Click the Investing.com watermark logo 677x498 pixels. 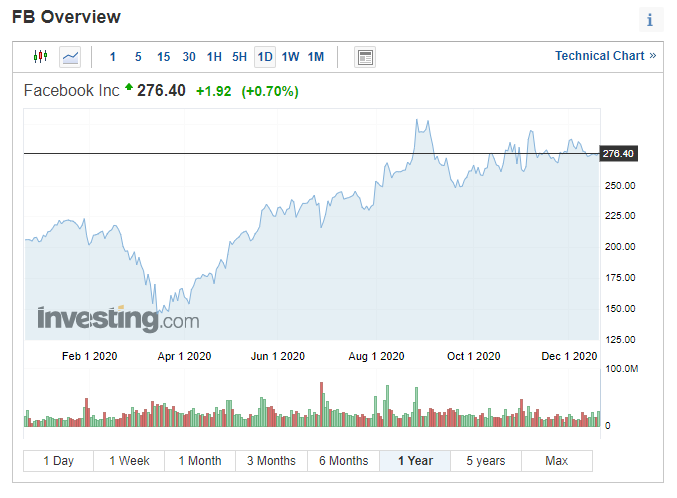coord(118,320)
